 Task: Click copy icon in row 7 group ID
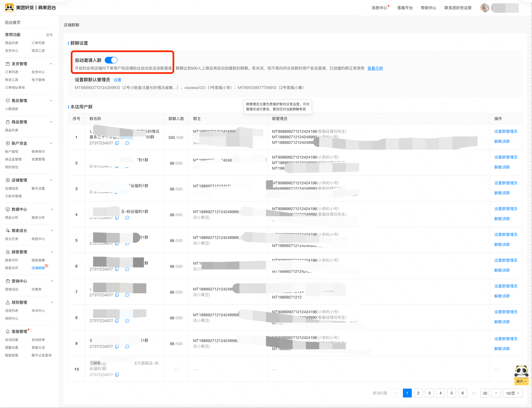[x=117, y=295]
